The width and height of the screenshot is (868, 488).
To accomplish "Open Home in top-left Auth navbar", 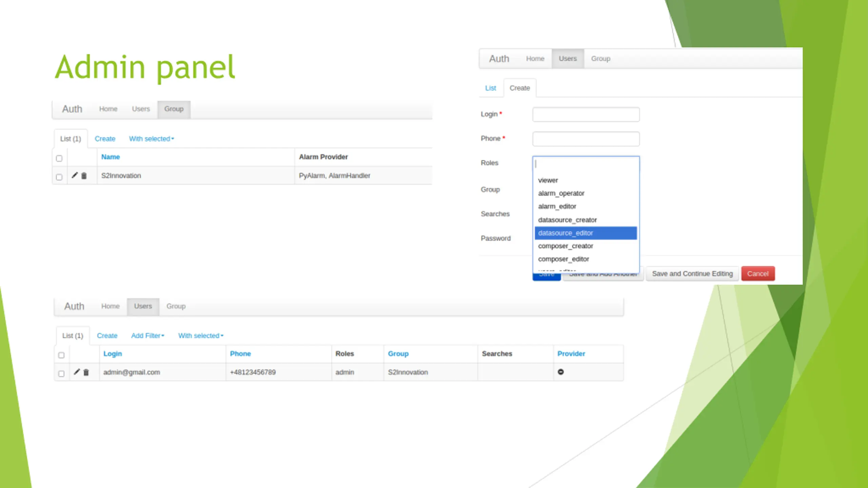I will coord(108,109).
